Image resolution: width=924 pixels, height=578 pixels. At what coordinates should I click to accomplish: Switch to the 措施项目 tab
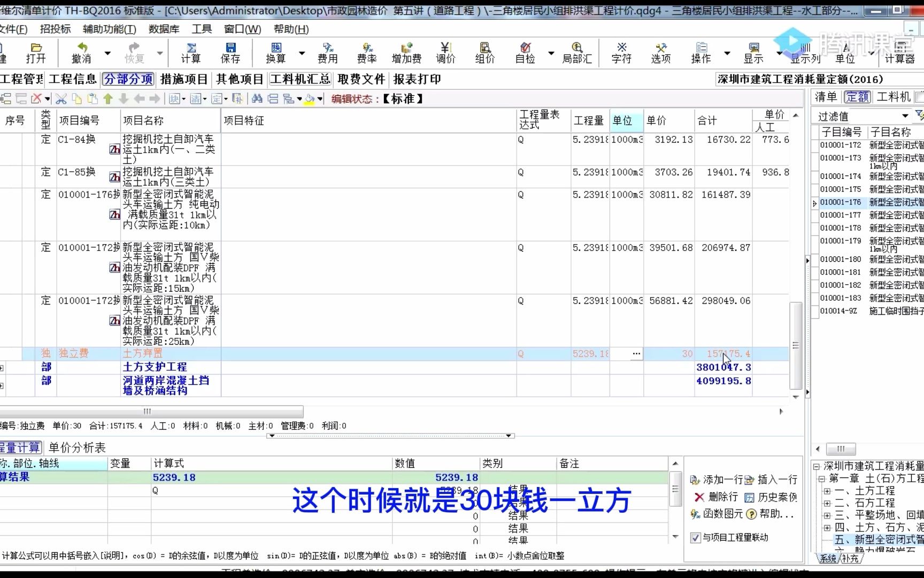click(x=184, y=79)
